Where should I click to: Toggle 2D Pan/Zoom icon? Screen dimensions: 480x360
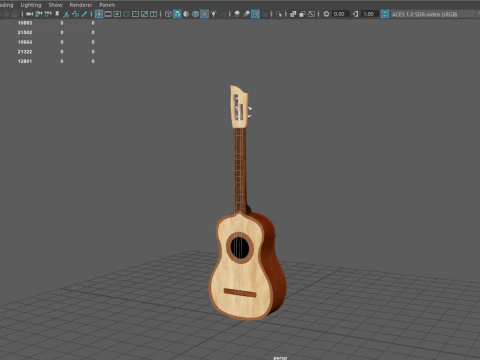coord(76,14)
